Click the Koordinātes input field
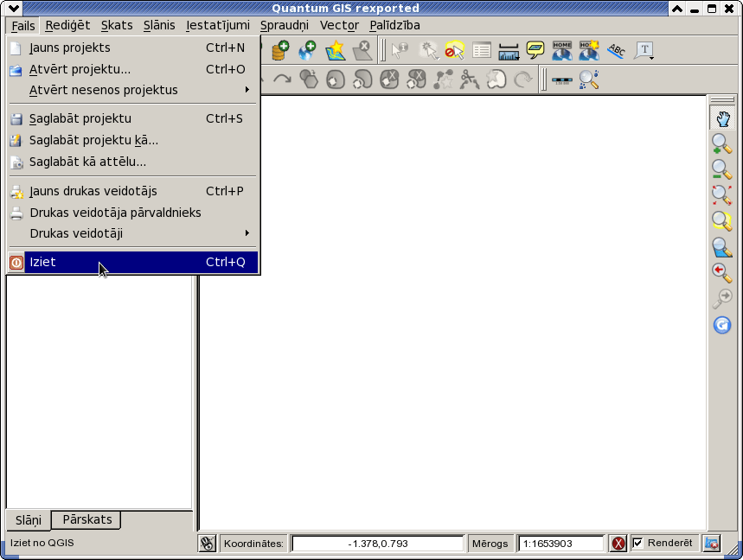Viewport: 743px width, 560px height. point(378,544)
